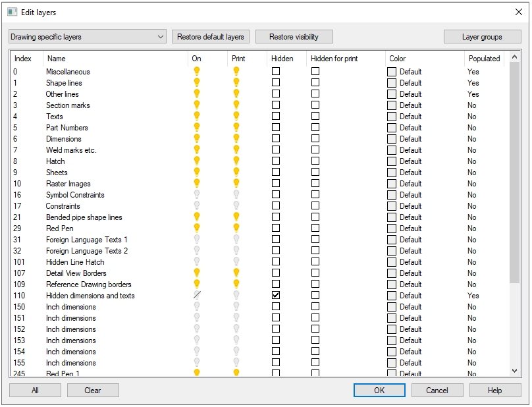
Task: Toggle the On bulb for Hatch layer
Action: pyautogui.click(x=197, y=161)
